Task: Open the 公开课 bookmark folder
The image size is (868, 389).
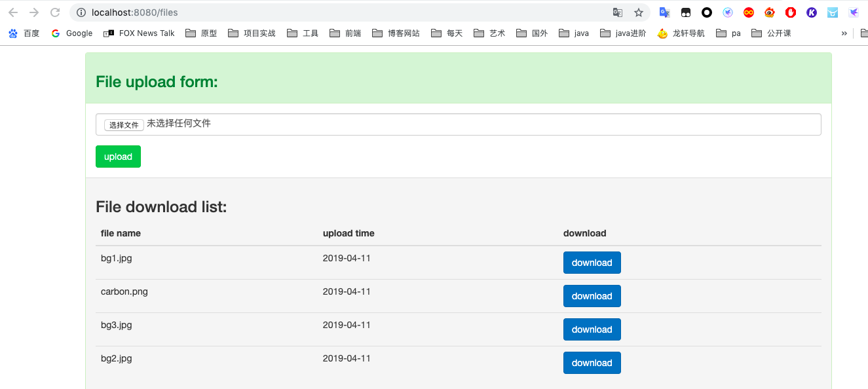Action: [771, 33]
